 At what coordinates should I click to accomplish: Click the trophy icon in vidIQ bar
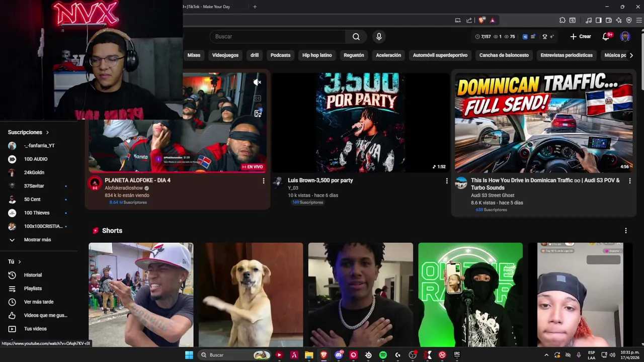(544, 37)
